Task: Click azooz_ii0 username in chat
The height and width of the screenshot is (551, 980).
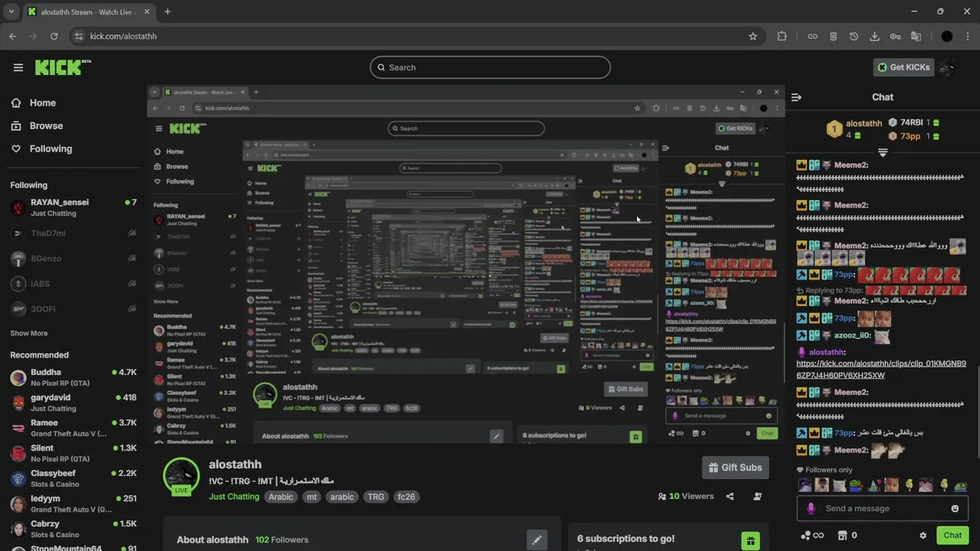Action: tap(852, 336)
